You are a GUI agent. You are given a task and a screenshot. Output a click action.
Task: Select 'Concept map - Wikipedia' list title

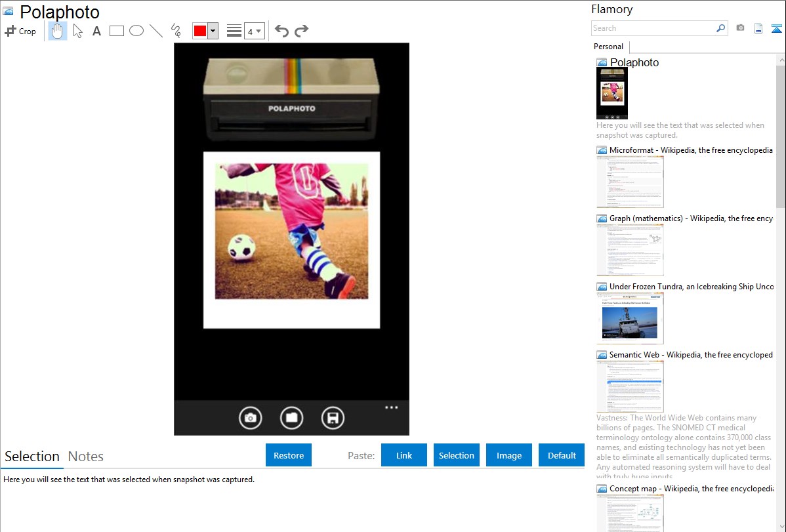tap(692, 488)
